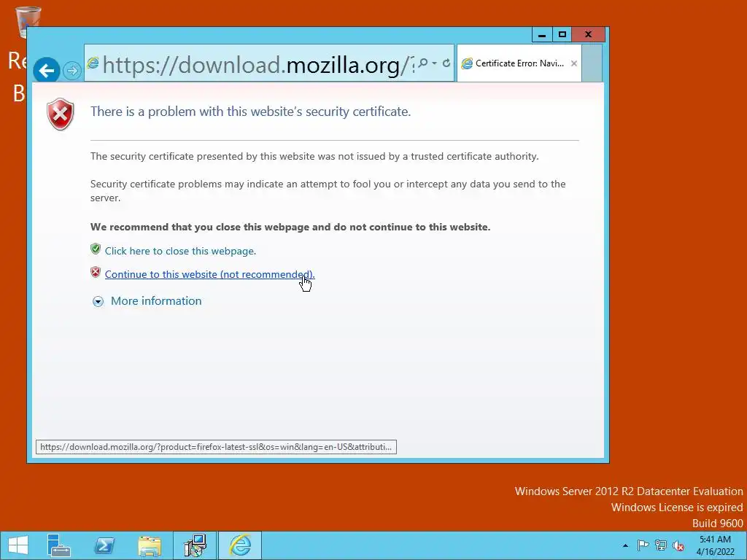747x560 pixels.
Task: Click the red shield error icon
Action: tap(61, 114)
